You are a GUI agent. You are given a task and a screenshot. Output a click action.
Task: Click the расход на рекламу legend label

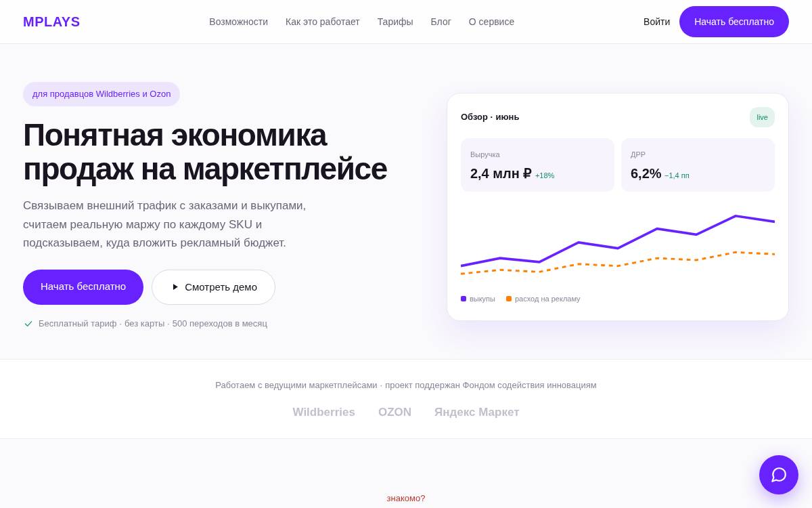[x=547, y=299]
